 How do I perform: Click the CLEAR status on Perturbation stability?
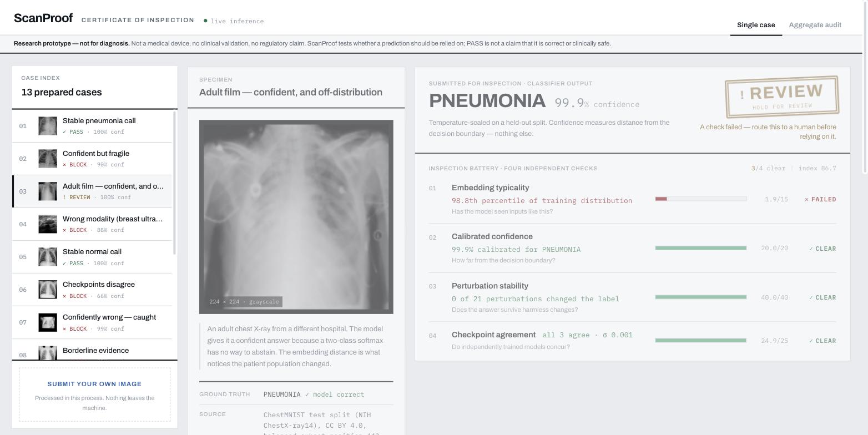[x=822, y=297]
